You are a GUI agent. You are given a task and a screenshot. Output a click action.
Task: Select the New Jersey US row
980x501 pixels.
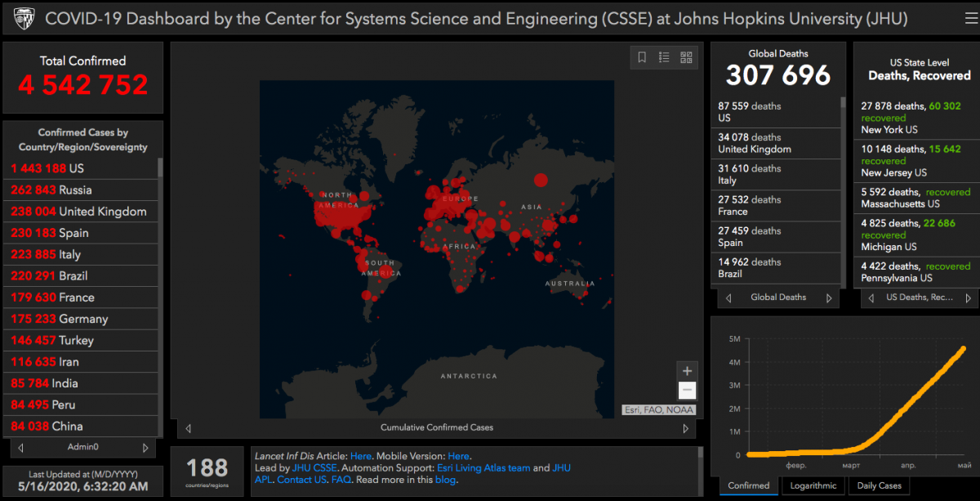click(917, 160)
